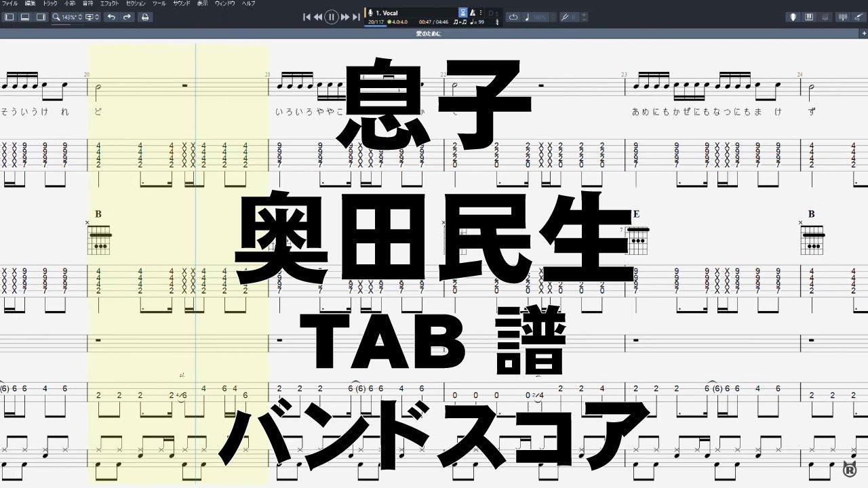Open the 編集 menu

pos(31,3)
